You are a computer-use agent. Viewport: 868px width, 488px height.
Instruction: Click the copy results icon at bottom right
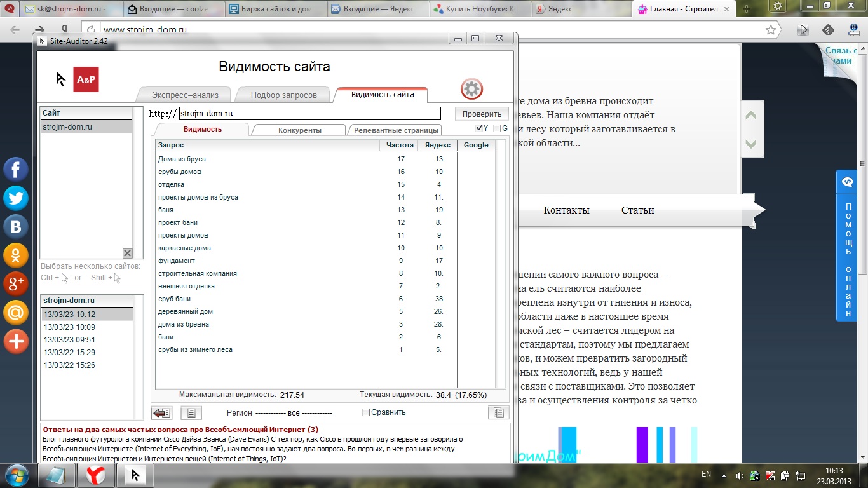point(498,413)
